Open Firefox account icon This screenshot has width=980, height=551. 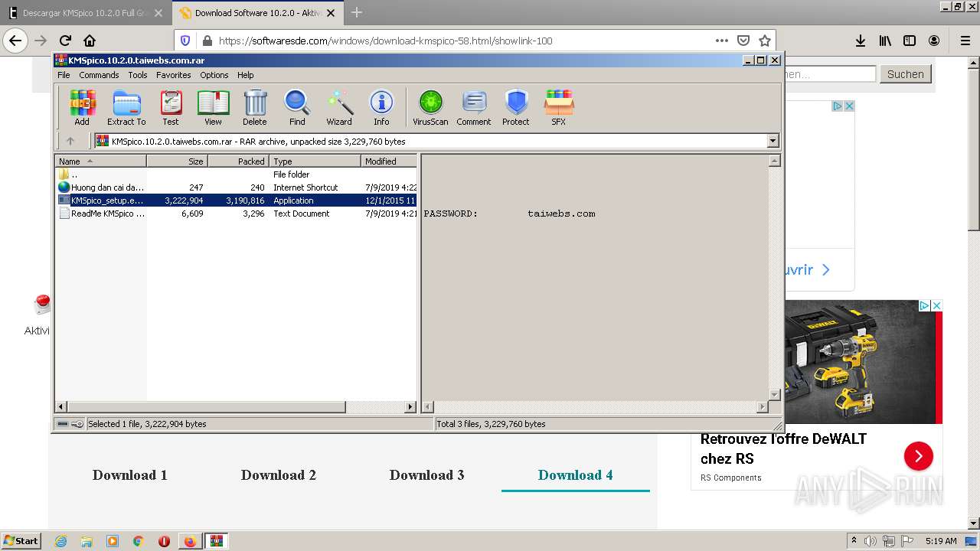tap(934, 41)
